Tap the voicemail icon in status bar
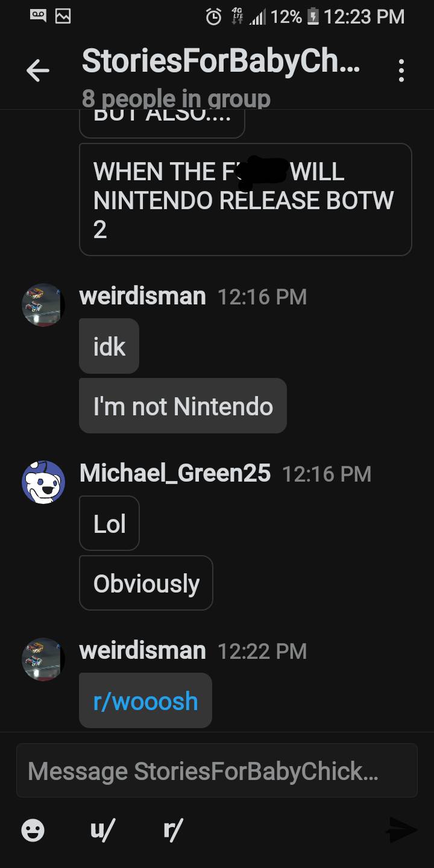This screenshot has width=434, height=868. pyautogui.click(x=39, y=17)
